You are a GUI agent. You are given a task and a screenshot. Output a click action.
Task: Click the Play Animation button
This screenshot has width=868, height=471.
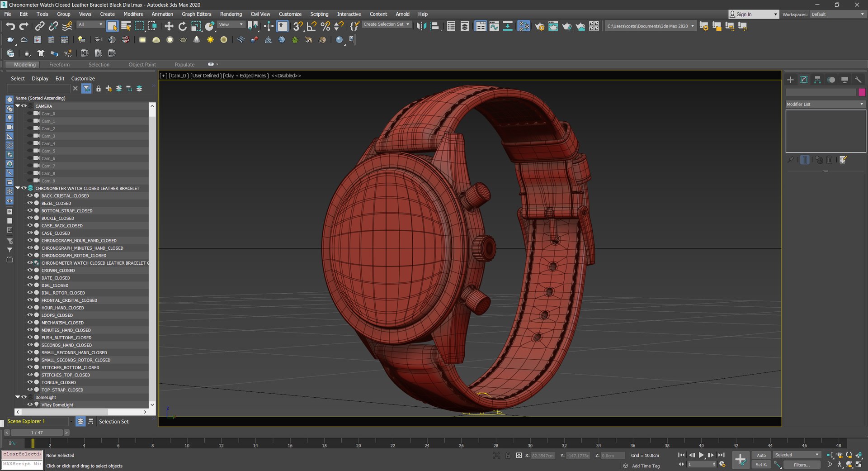[701, 455]
